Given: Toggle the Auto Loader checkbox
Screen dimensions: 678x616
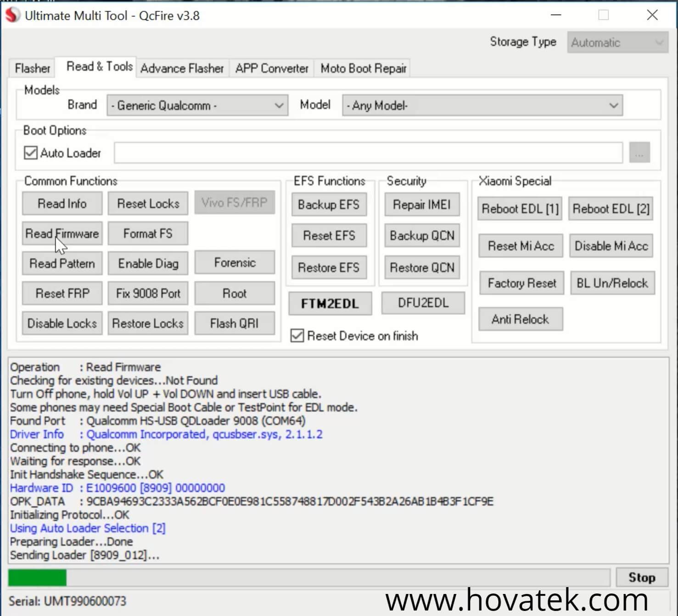Looking at the screenshot, I should (31, 153).
